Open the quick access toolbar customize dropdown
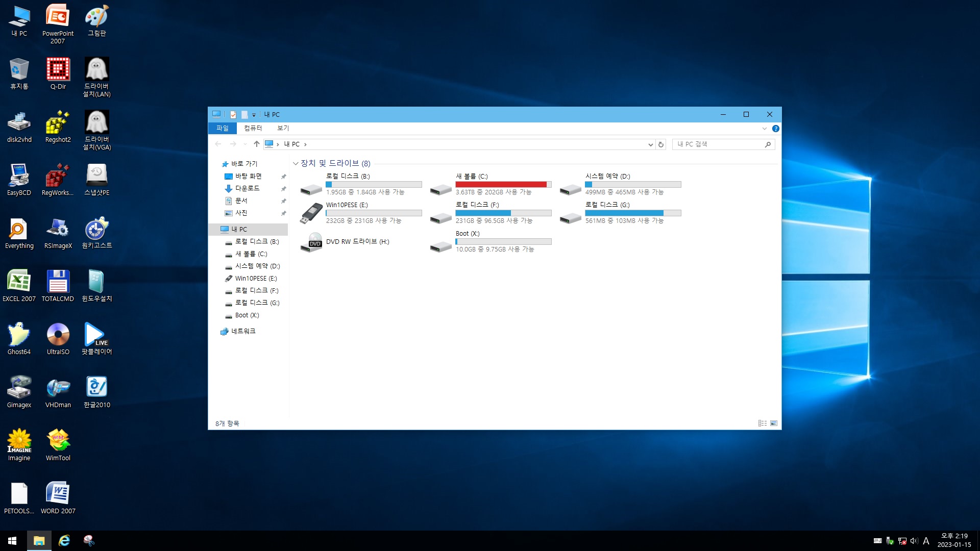The image size is (980, 551). [254, 115]
